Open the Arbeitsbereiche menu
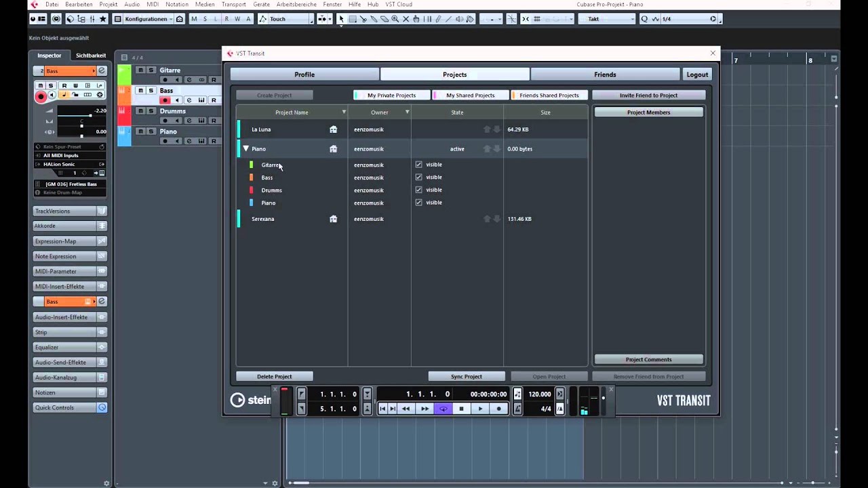868x488 pixels. pyautogui.click(x=296, y=4)
